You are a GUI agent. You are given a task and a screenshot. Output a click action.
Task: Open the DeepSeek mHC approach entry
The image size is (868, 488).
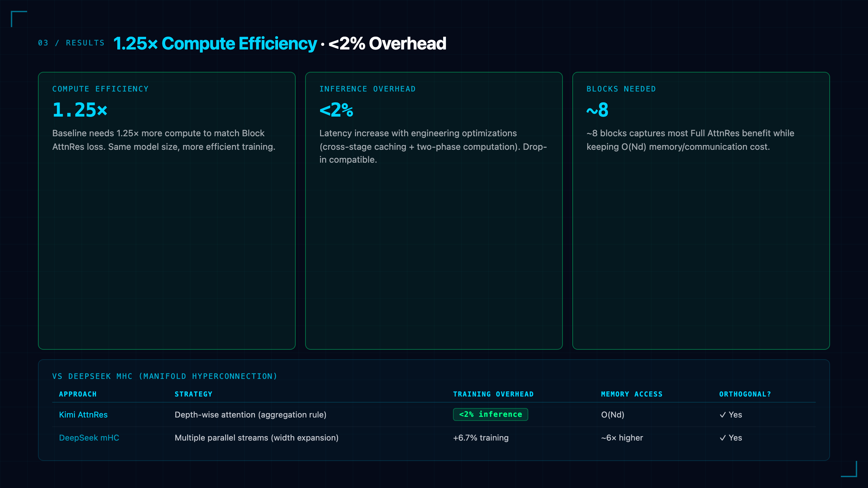89,438
